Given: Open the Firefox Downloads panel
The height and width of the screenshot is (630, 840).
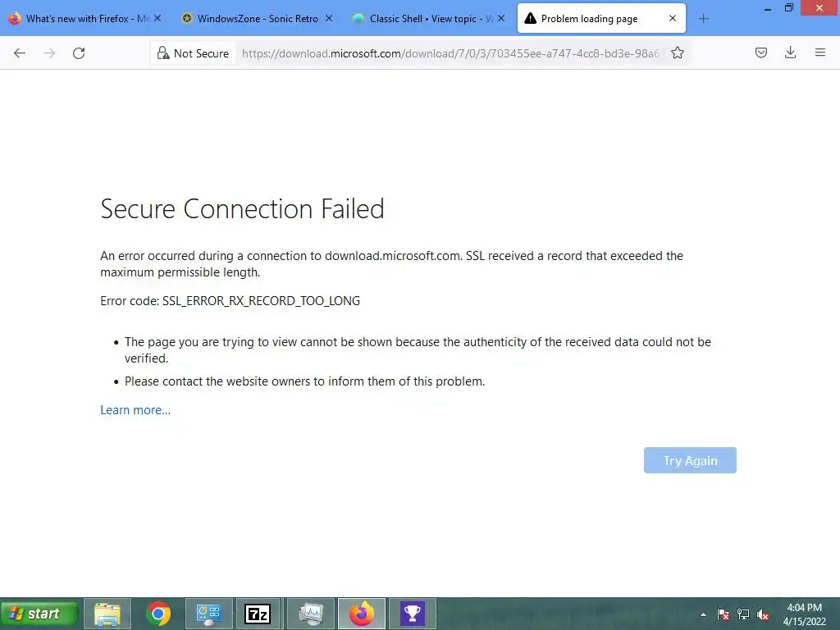Looking at the screenshot, I should 791,53.
